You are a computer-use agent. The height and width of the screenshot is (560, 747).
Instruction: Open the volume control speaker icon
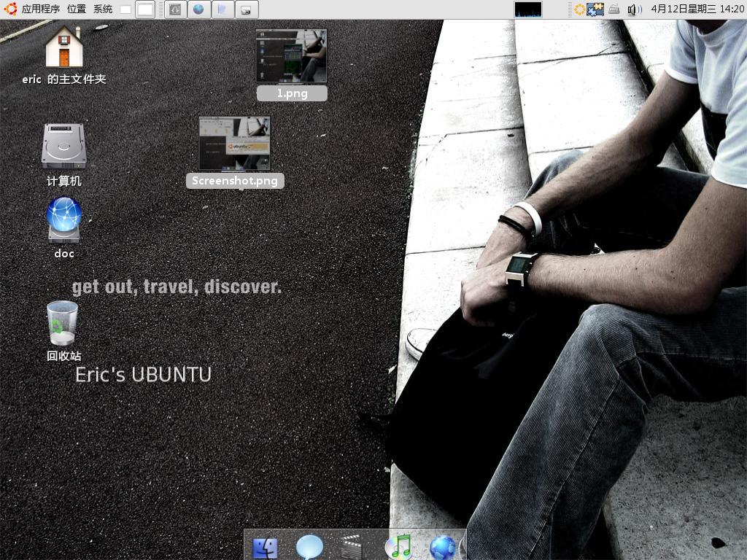[x=634, y=9]
